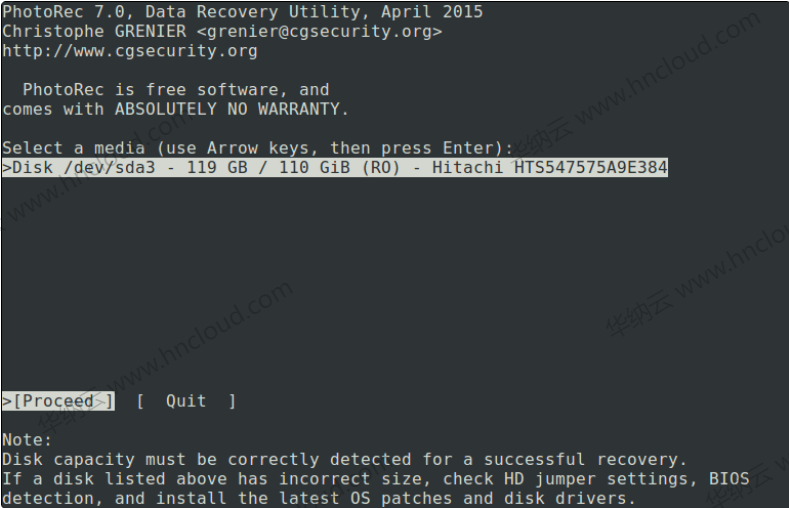Click the 'Select a media' prompt line

pyautogui.click(x=257, y=148)
